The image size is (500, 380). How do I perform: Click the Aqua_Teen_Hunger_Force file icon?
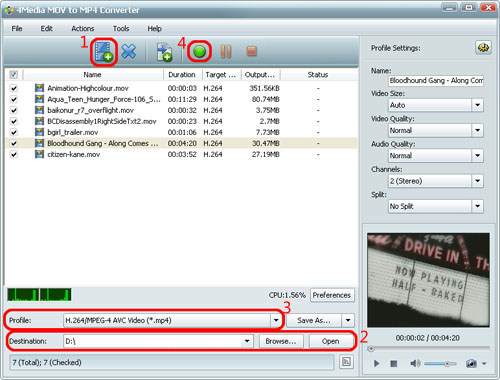pos(39,99)
